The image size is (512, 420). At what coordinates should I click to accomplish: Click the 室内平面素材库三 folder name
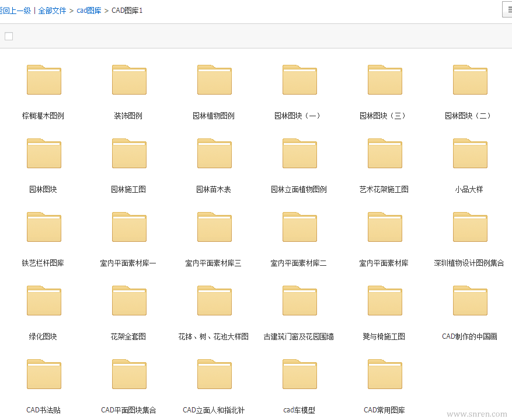(214, 263)
